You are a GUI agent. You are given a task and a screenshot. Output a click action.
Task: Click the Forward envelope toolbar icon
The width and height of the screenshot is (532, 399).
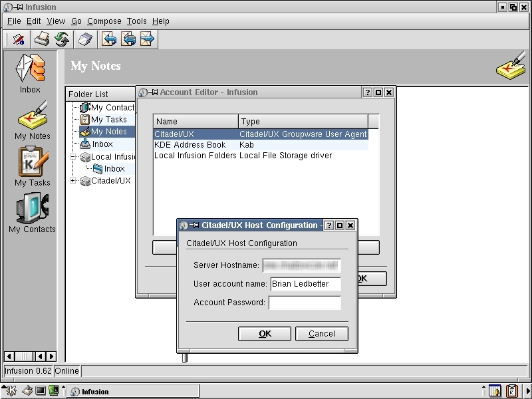pyautogui.click(x=147, y=39)
